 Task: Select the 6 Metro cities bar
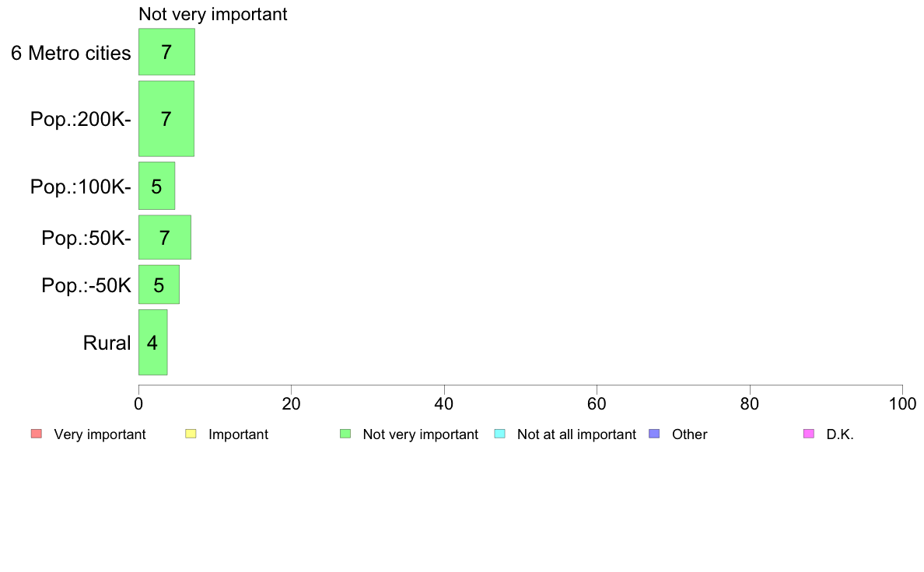click(166, 52)
